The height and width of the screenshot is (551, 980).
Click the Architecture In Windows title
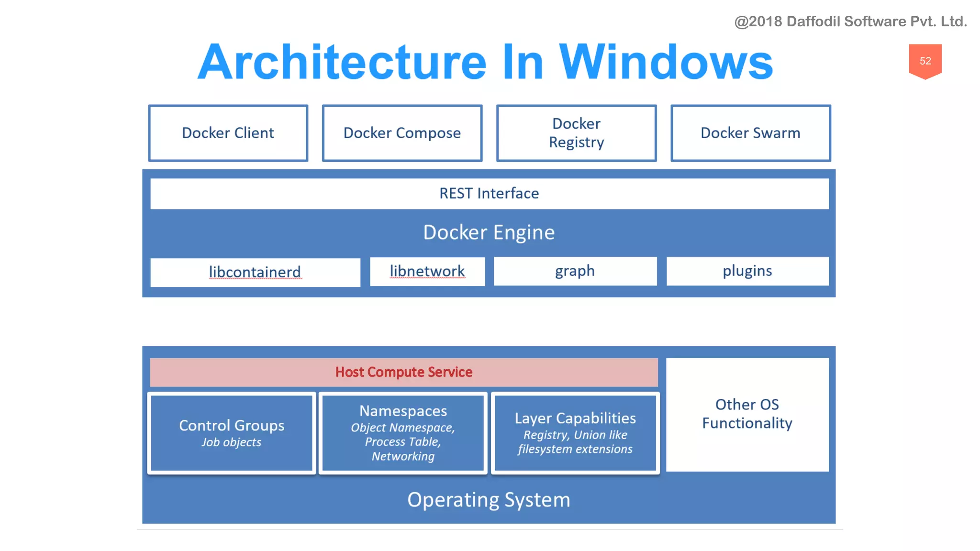(x=485, y=62)
